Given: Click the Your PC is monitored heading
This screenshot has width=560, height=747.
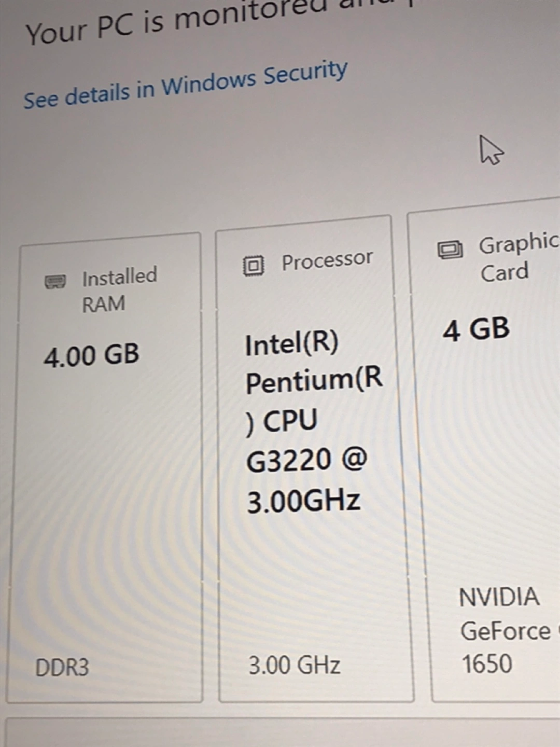Looking at the screenshot, I should point(176,23).
